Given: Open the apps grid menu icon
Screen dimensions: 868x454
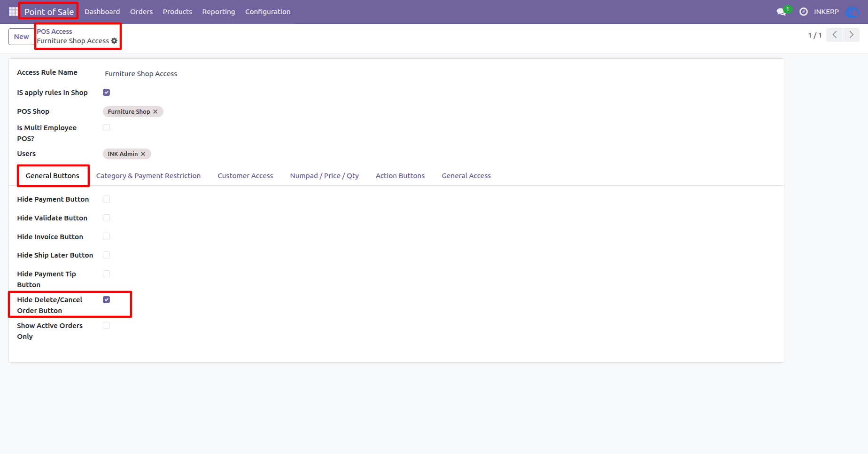Looking at the screenshot, I should 13,11.
